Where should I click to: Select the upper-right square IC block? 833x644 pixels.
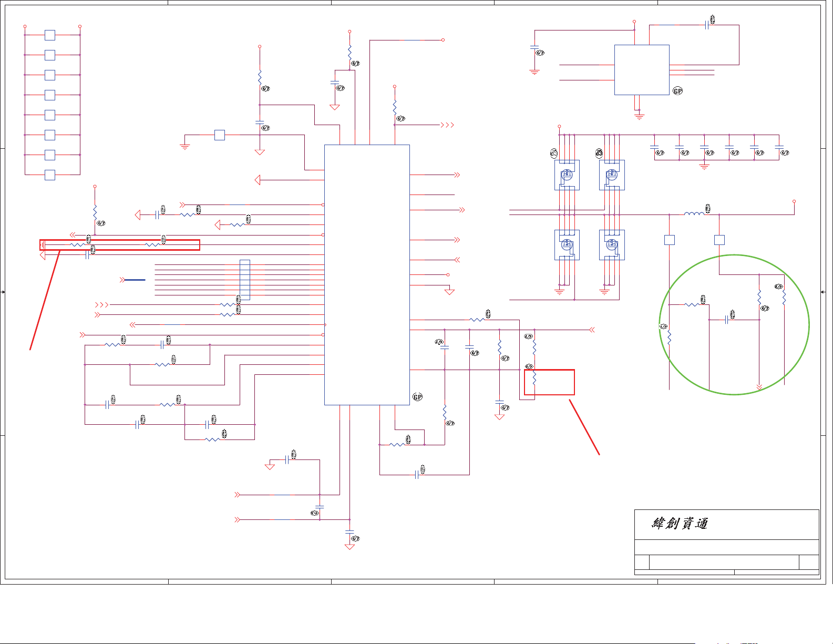(642, 70)
